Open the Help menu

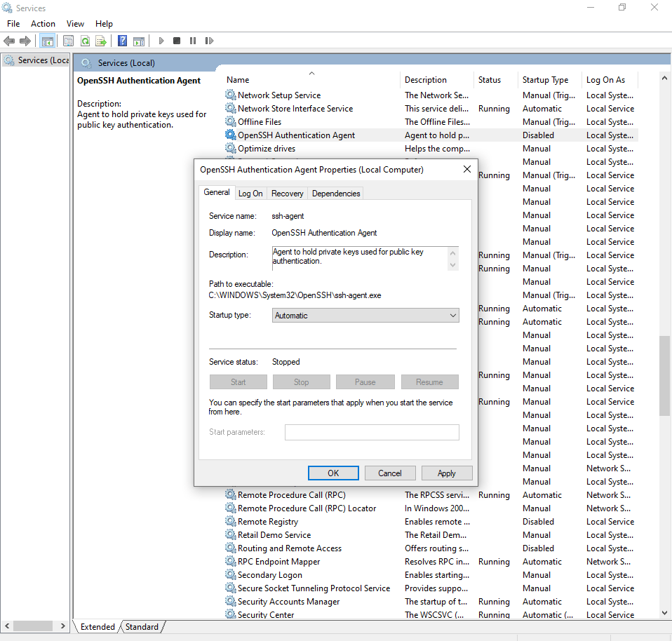[104, 24]
